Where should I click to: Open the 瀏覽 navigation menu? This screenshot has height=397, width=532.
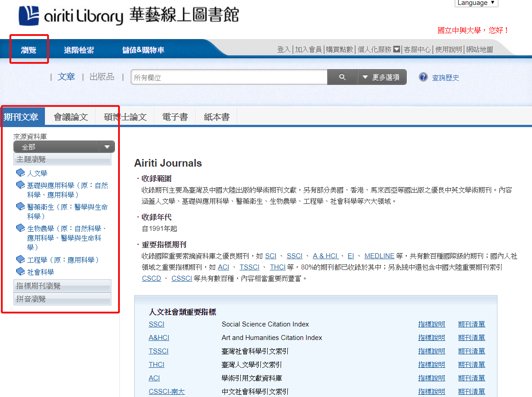point(28,50)
